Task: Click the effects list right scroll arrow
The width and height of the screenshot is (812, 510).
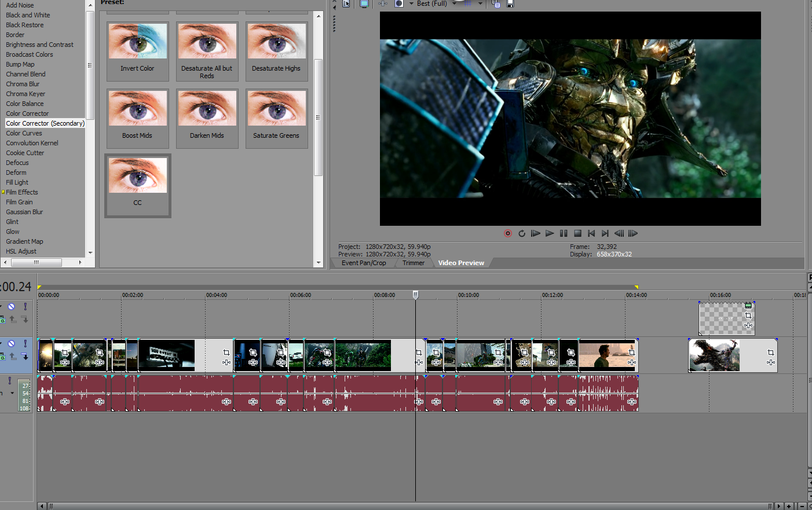Action: (80, 262)
